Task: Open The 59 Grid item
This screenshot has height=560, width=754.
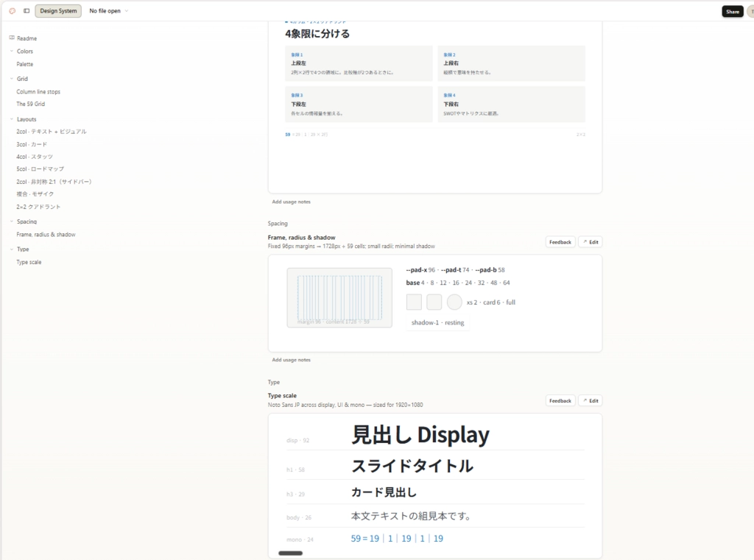Action: tap(31, 104)
